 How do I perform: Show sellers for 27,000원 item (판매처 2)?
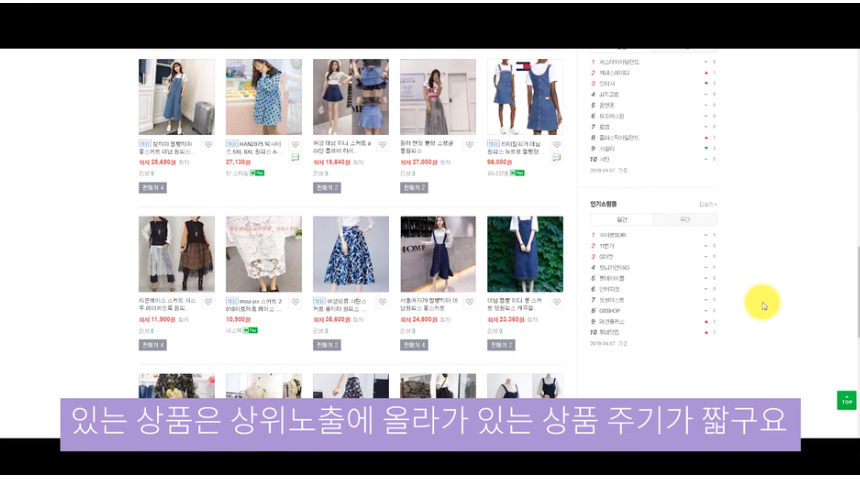[x=414, y=188]
